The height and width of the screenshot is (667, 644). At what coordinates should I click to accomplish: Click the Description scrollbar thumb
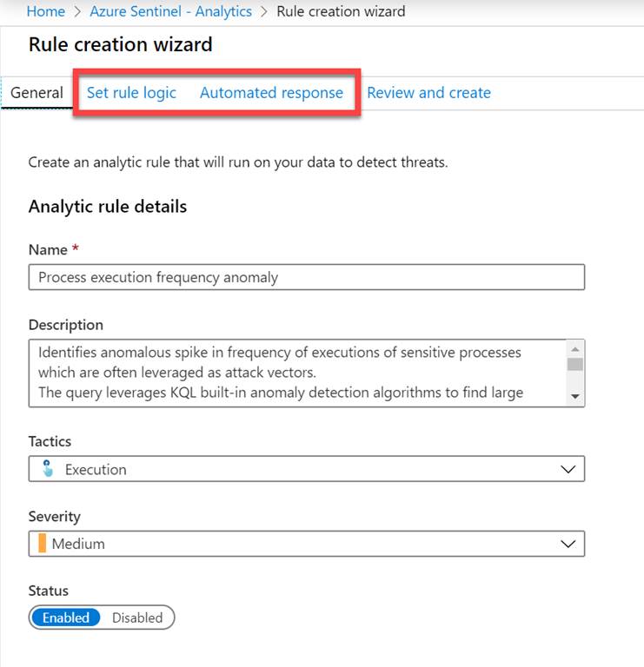pos(574,363)
